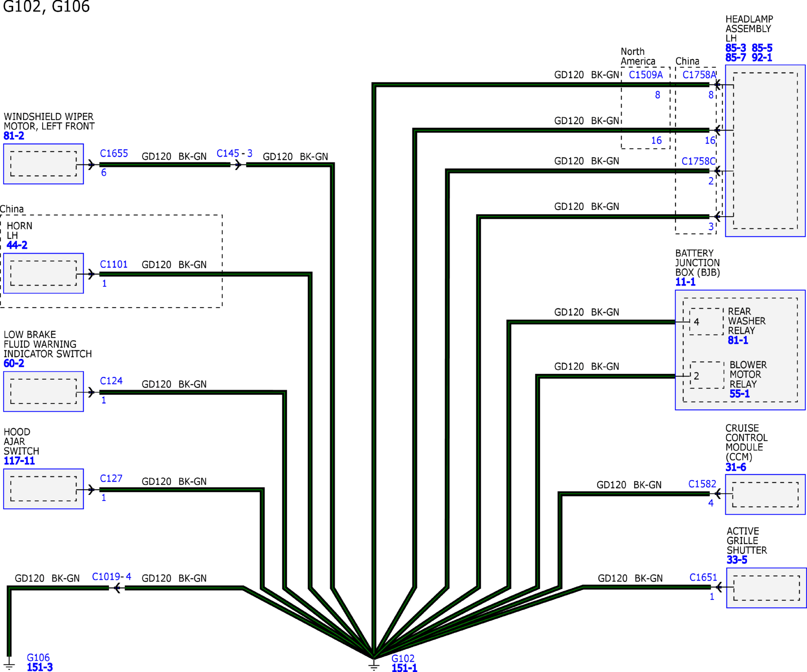807x672 pixels.
Task: Open connector link C145
Action: [x=228, y=154]
